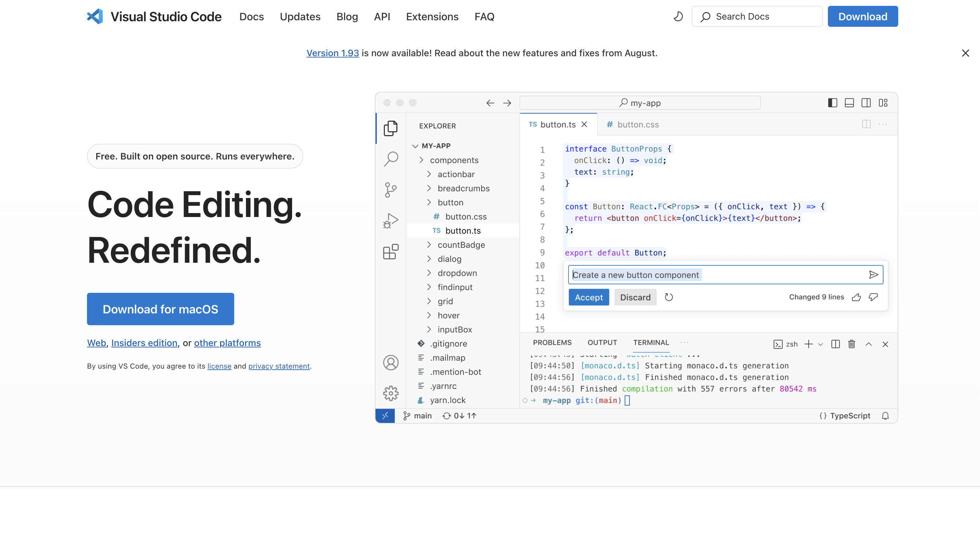The image size is (980, 551).
Task: Open the Source Control icon in activity bar
Action: pos(391,190)
